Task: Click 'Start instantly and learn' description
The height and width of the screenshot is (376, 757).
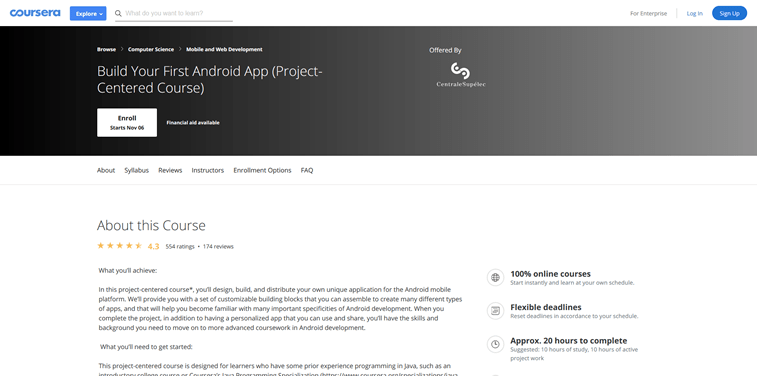Action: click(x=572, y=283)
